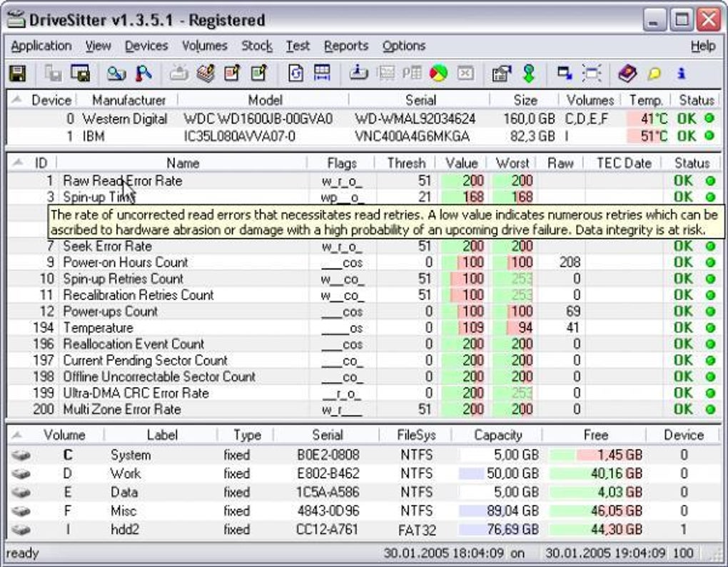
Task: Sort devices by Manufacturer column header
Action: coord(128,100)
